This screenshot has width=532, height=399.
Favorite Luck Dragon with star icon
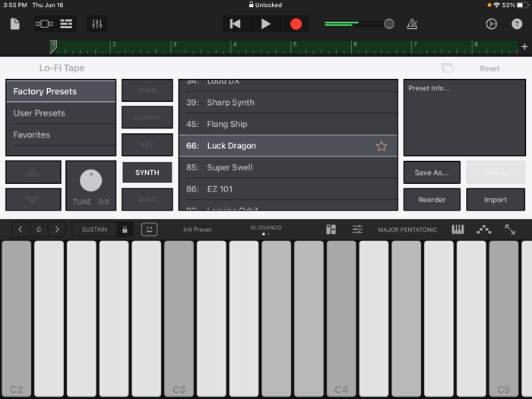coord(382,146)
